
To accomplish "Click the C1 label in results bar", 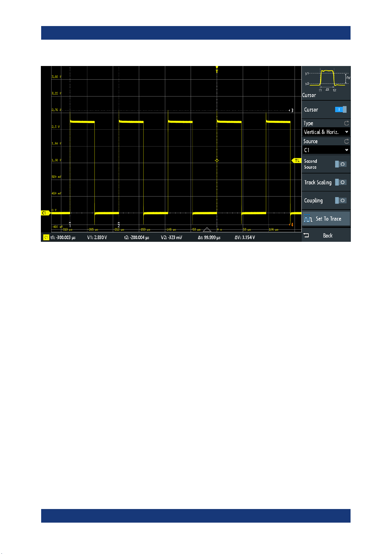I will 46,237.
